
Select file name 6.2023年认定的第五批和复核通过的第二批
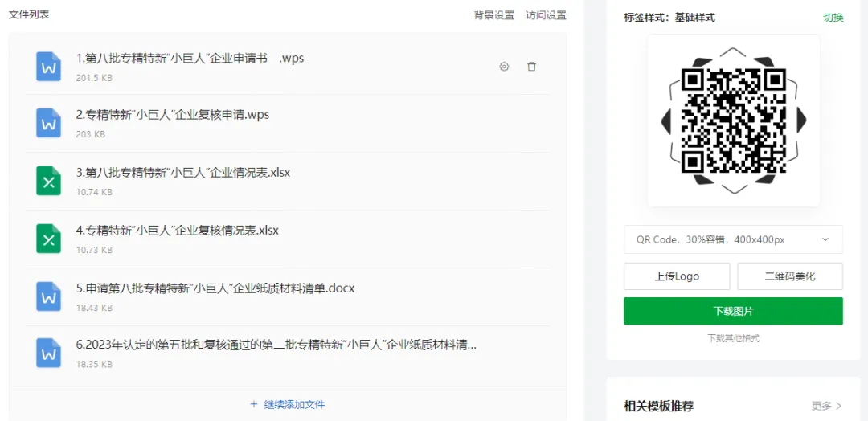coord(276,345)
